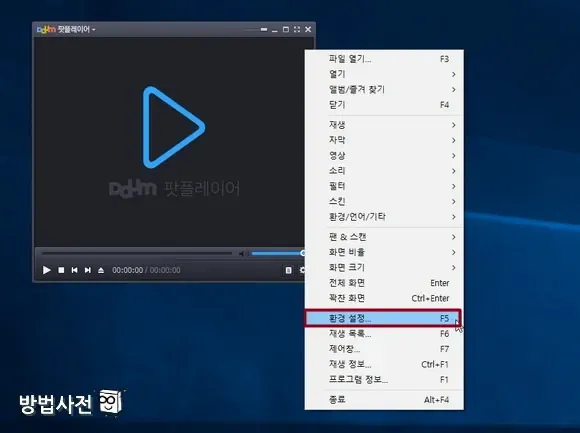The image size is (580, 433).
Task: Expand the 소리 submenu
Action: (384, 171)
